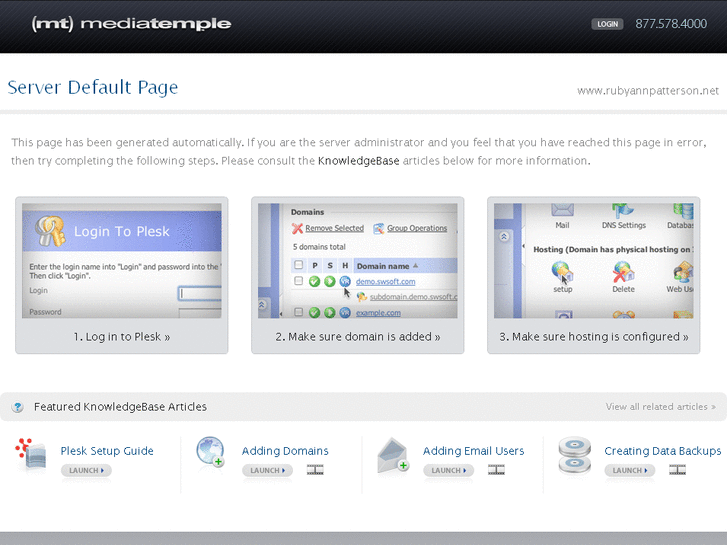727x545 pixels.
Task: Open the Creating Data Backups title link
Action: [x=663, y=451]
